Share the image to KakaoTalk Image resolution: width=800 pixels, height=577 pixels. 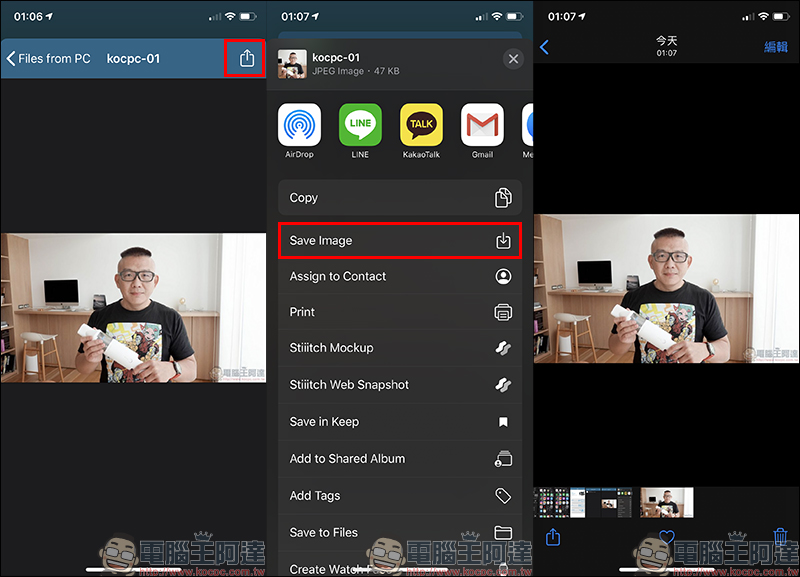pyautogui.click(x=421, y=131)
